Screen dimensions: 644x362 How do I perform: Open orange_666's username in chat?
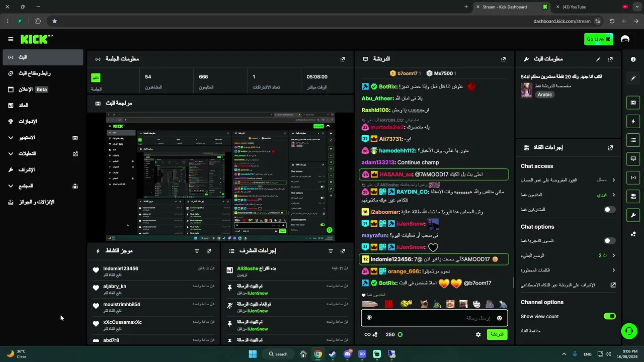click(x=404, y=271)
